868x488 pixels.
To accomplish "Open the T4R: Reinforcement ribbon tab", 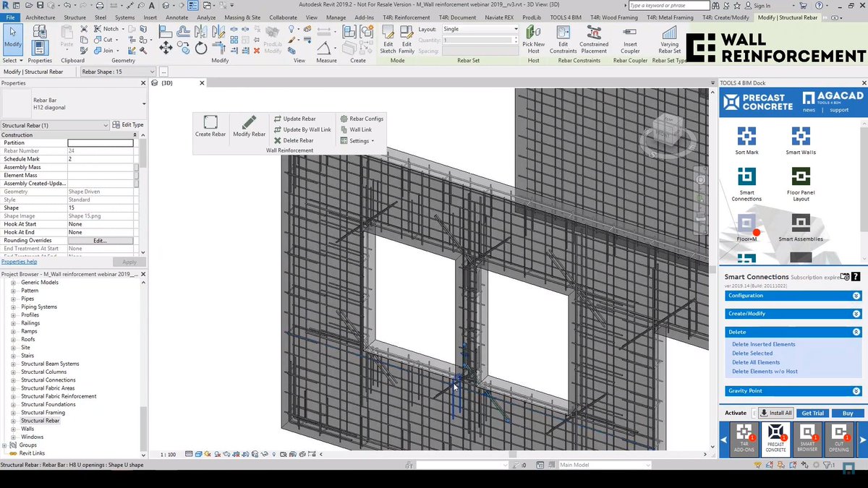I will pyautogui.click(x=407, y=17).
